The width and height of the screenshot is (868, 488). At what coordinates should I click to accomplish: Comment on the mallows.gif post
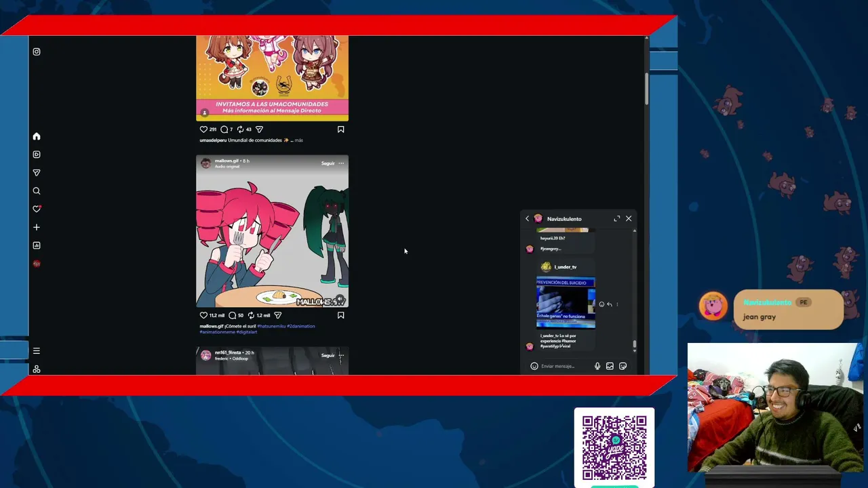233,315
